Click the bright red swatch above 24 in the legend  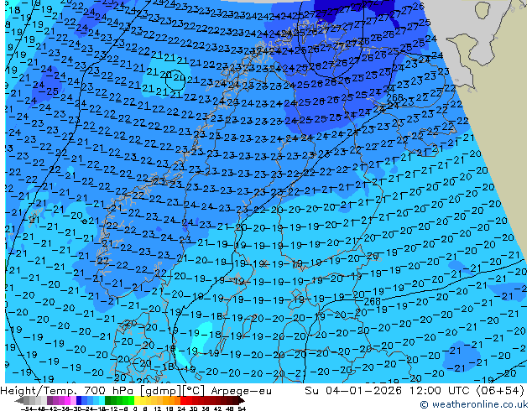click(x=183, y=401)
